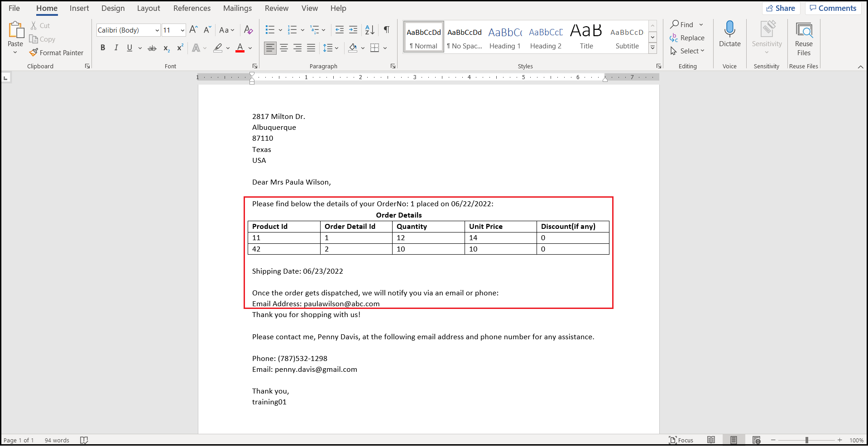Click the Comments button

832,8
